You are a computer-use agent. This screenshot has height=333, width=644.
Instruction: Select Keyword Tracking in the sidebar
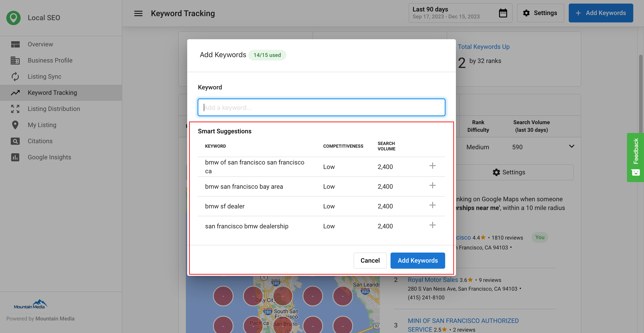[x=52, y=93]
